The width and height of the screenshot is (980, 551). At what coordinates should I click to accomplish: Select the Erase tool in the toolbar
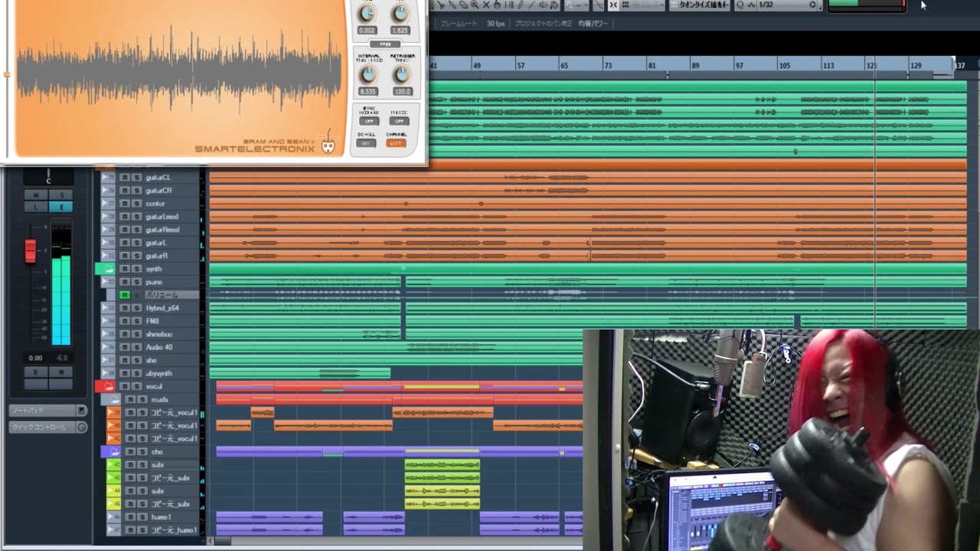[464, 5]
